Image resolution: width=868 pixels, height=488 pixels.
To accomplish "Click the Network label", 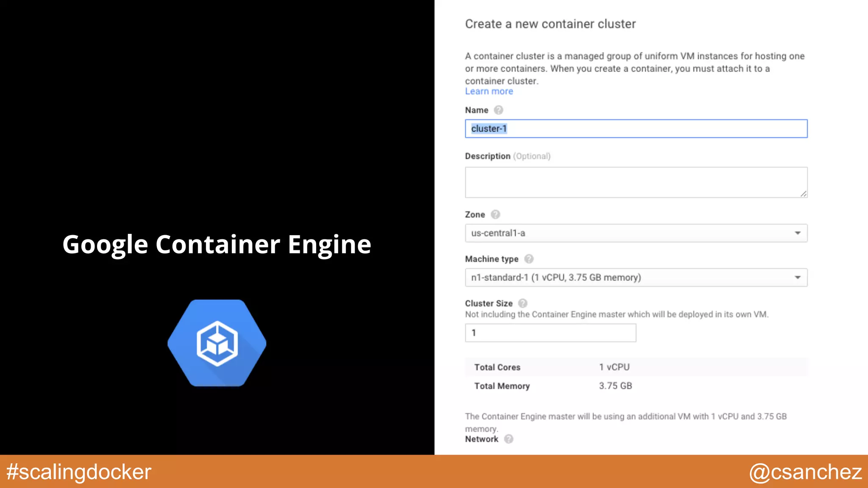I will [x=481, y=439].
